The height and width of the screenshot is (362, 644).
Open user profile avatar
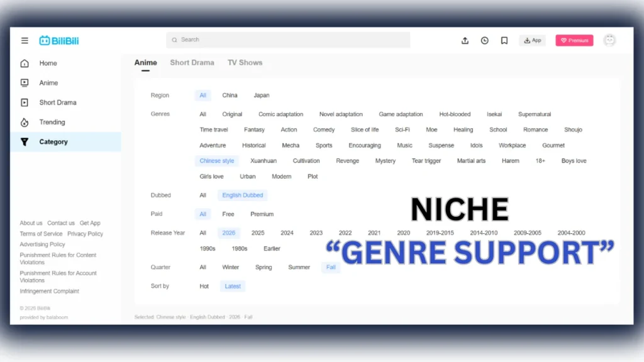609,40
